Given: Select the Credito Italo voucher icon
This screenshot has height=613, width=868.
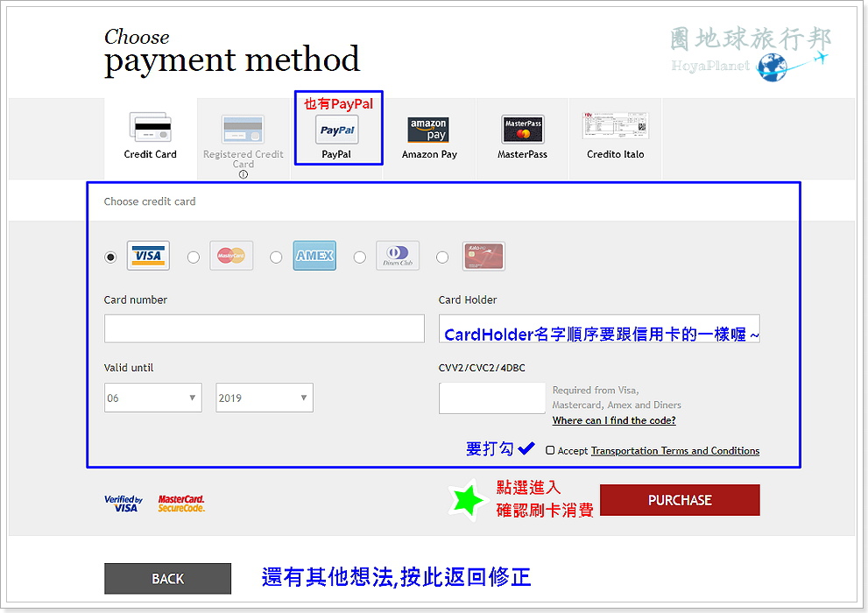Looking at the screenshot, I should (615, 125).
